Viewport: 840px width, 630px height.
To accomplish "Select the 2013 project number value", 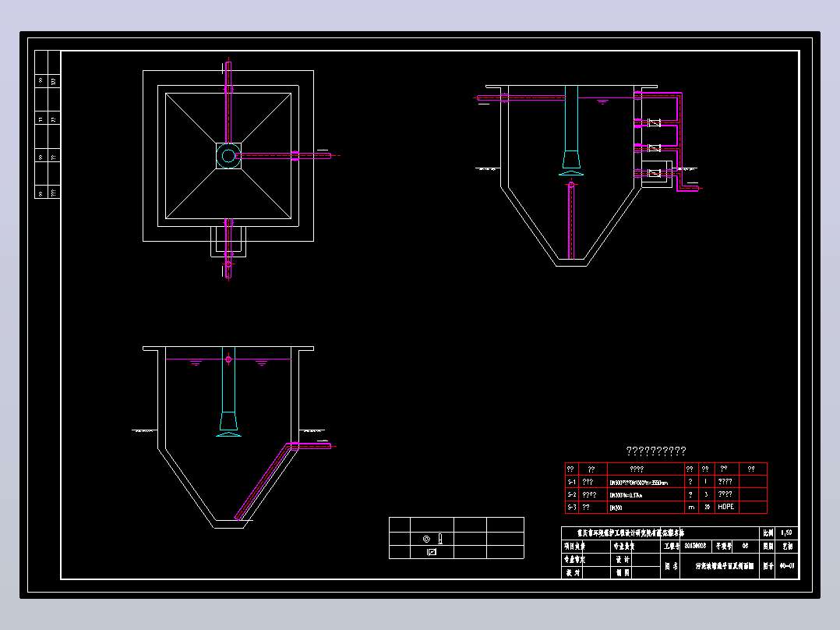I will (x=695, y=546).
